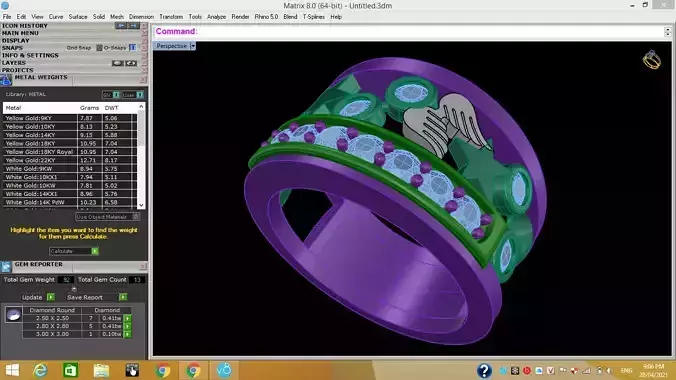Open the Analyze menu
Screen dimensions: 676x380
tap(216, 17)
